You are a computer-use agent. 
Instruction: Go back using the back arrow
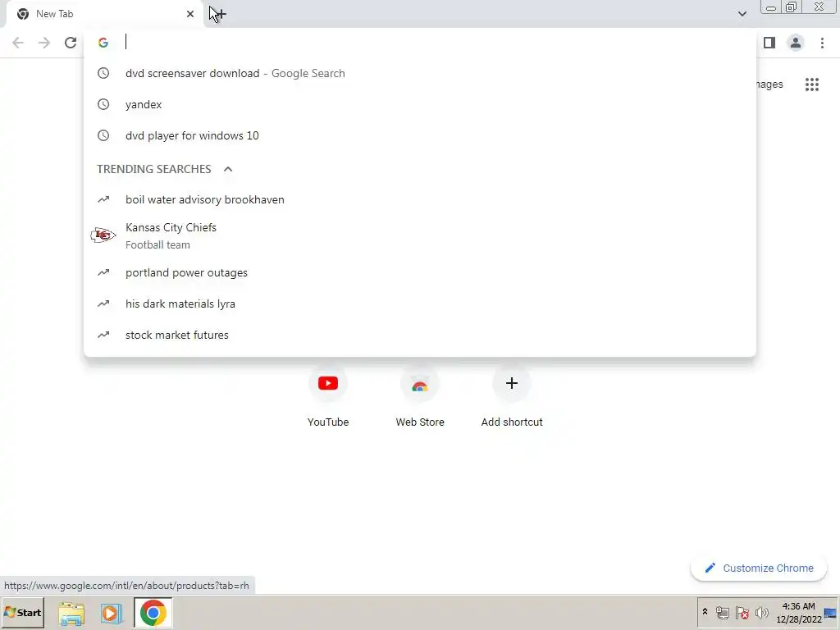coord(18,43)
